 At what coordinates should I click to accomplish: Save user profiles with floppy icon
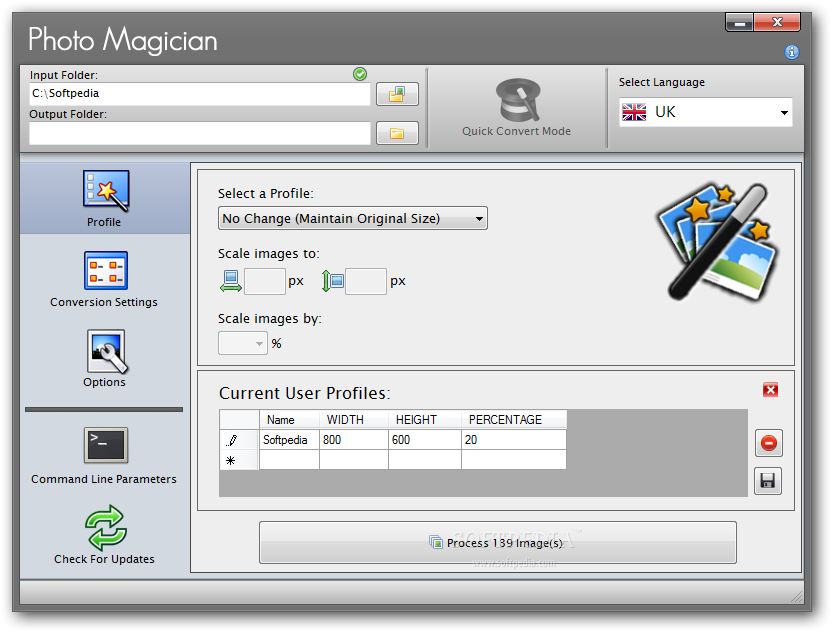pos(768,481)
